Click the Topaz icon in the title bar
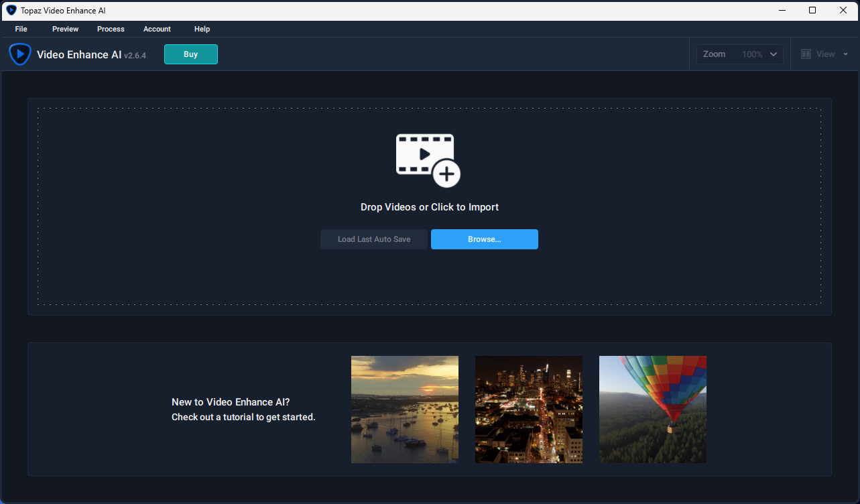 click(11, 10)
